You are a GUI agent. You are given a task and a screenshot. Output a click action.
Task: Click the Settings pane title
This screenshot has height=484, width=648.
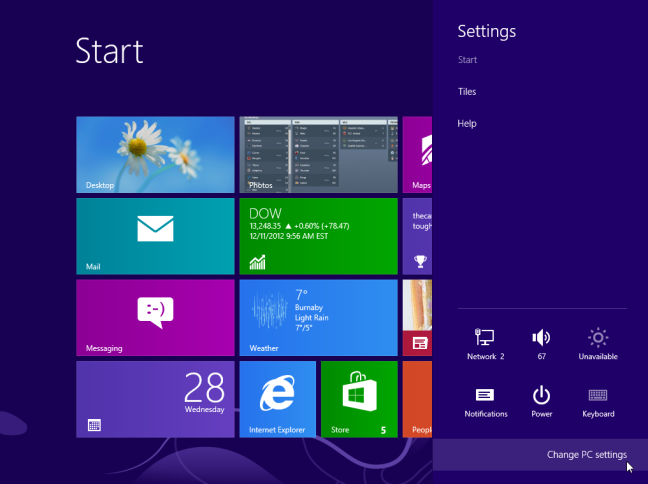pos(487,31)
